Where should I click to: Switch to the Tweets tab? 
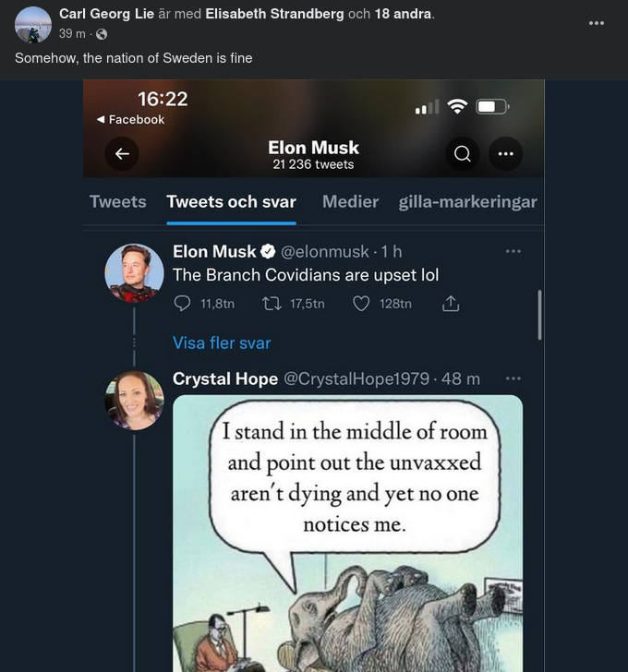point(117,202)
